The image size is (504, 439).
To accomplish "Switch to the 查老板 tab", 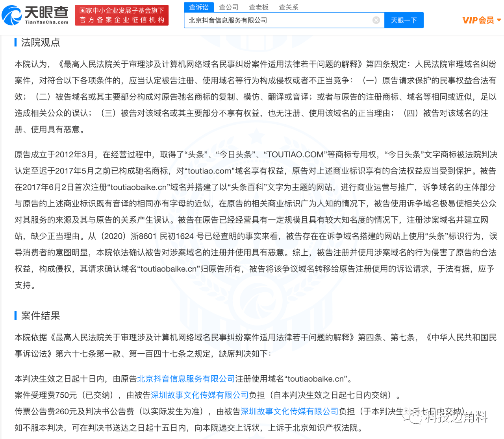I will (x=259, y=7).
